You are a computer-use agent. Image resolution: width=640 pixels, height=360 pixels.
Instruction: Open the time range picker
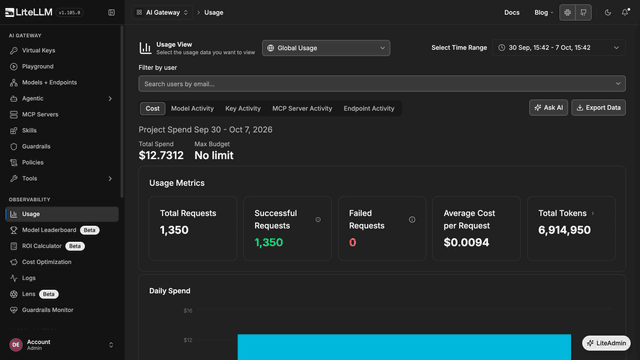(559, 48)
